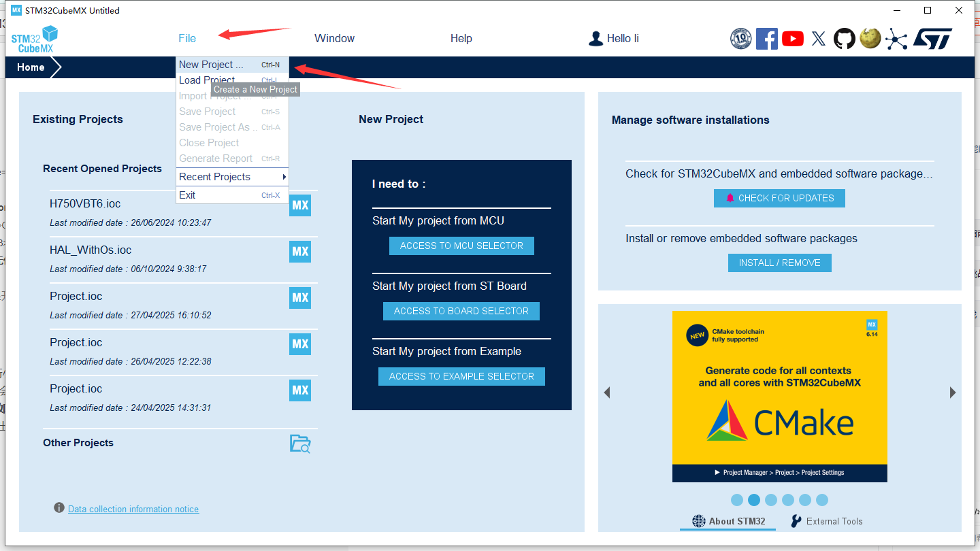Image resolution: width=980 pixels, height=551 pixels.
Task: Click the Hello li account label
Action: coord(623,39)
